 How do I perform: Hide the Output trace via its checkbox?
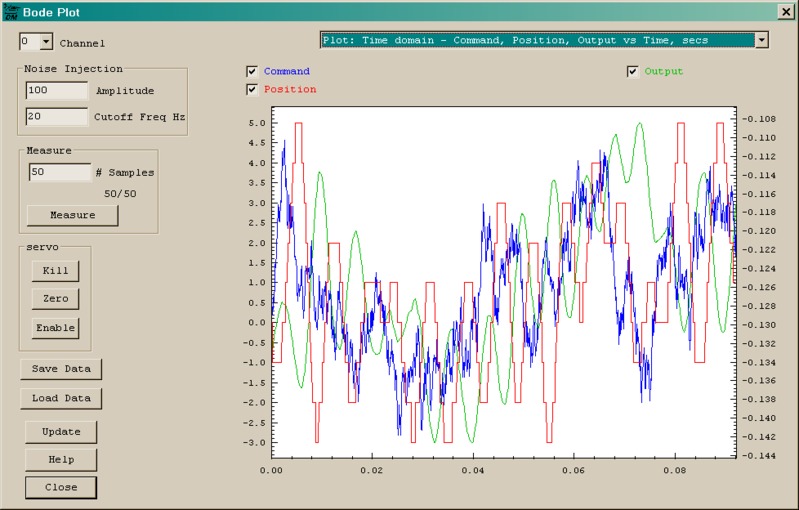(633, 72)
